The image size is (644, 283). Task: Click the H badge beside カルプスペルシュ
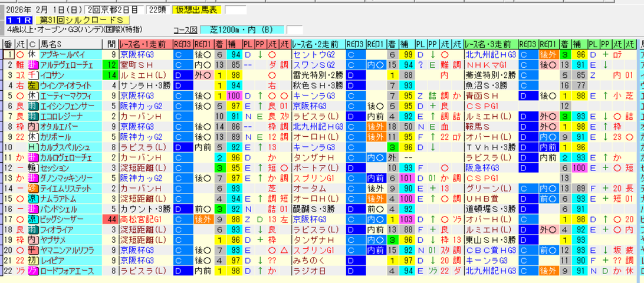click(32, 147)
